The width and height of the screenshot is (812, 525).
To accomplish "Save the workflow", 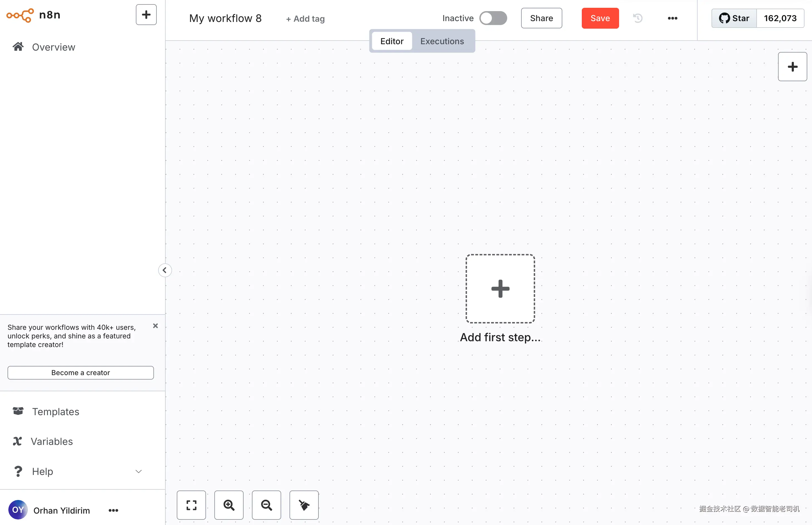I will tap(600, 18).
